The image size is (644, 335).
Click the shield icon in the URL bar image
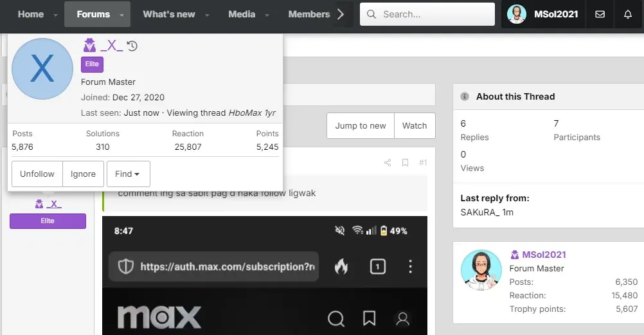pos(126,266)
